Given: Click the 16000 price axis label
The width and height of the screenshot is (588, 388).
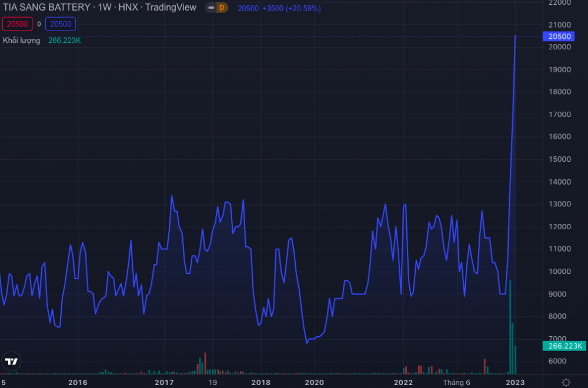Looking at the screenshot, I should click(x=560, y=136).
